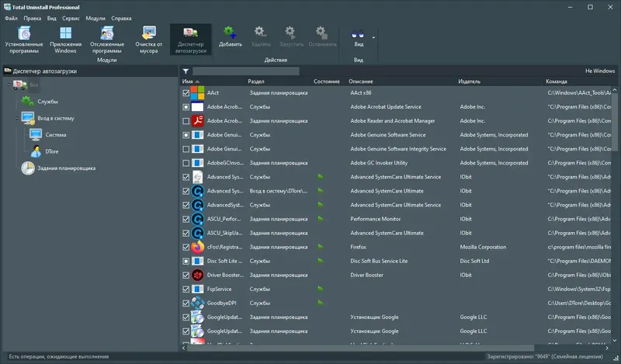Click the Performance Monitor running-state flag
621x364 pixels.
coord(320,219)
